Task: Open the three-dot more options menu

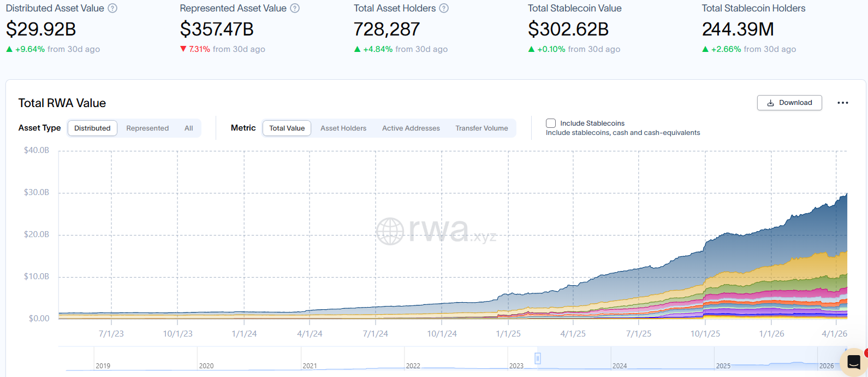Action: pos(842,103)
